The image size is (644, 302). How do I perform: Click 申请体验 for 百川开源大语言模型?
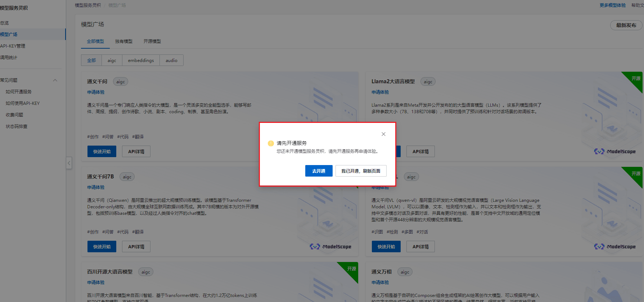(x=96, y=283)
